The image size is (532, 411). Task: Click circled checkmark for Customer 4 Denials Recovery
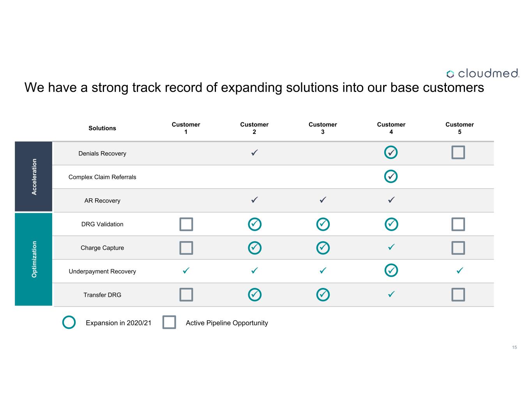391,152
